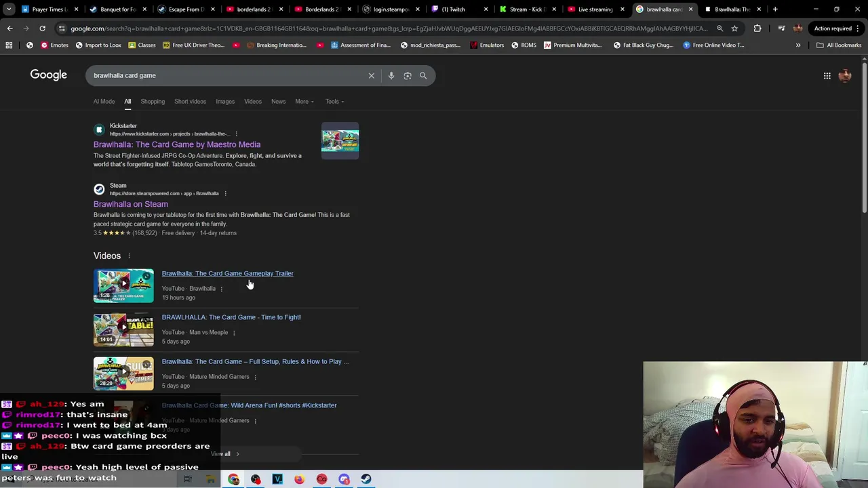Viewport: 868px width, 488px height.
Task: Open the Emotes bookmark
Action: [x=54, y=45]
